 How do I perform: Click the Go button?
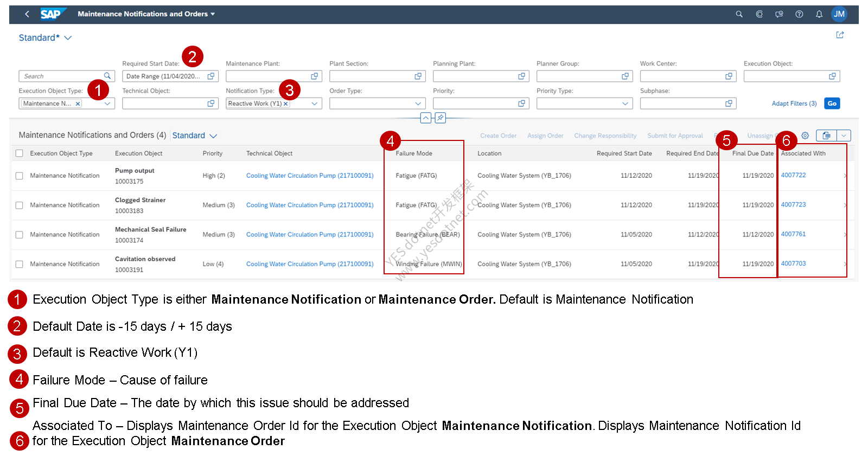click(x=832, y=103)
